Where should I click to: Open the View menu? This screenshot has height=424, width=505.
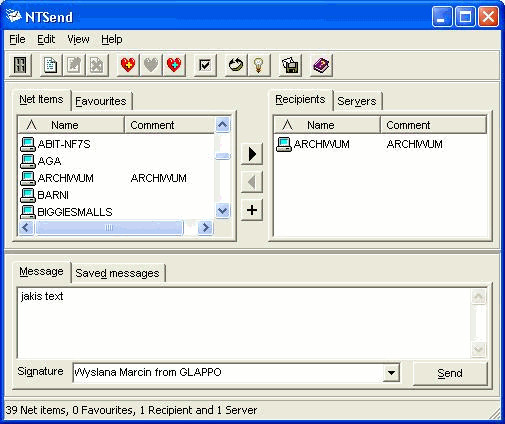point(78,39)
